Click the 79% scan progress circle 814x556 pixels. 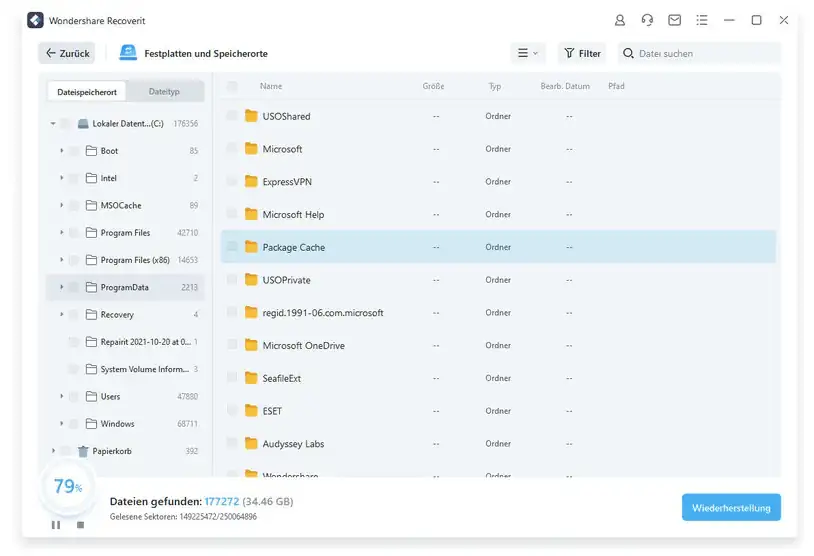67,487
